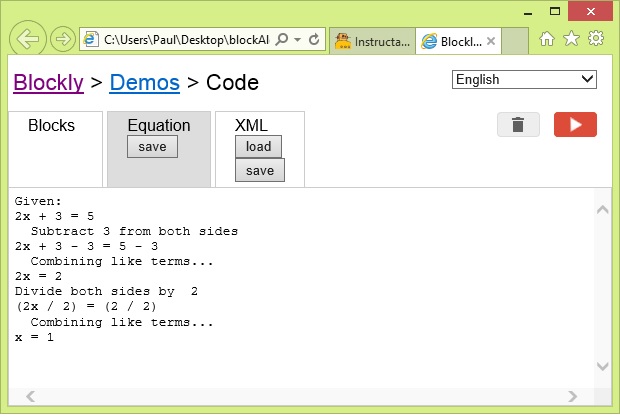Image resolution: width=620 pixels, height=419 pixels.
Task: Follow the Demos breadcrumb link
Action: tap(145, 83)
